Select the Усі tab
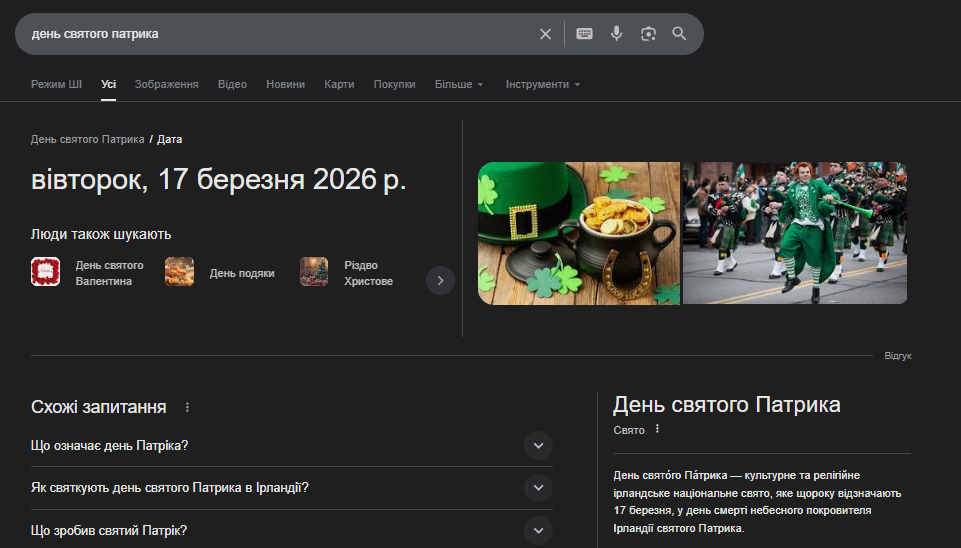Screen dimensions: 961x548 tap(108, 85)
